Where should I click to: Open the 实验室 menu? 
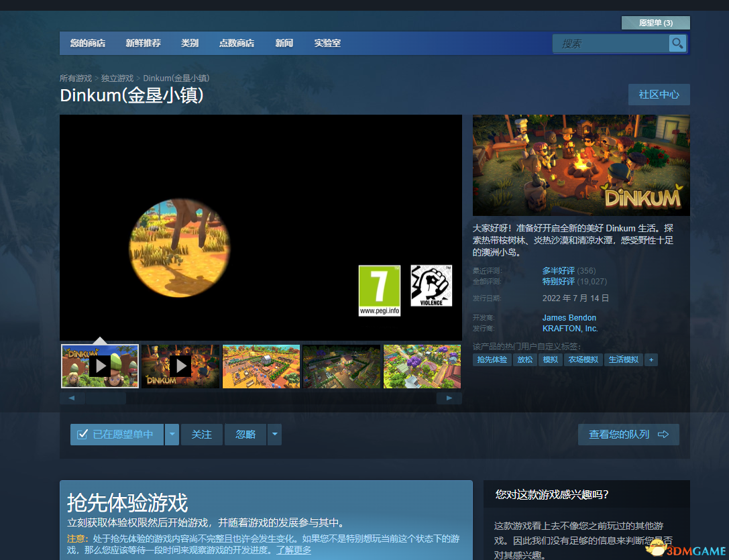(327, 43)
